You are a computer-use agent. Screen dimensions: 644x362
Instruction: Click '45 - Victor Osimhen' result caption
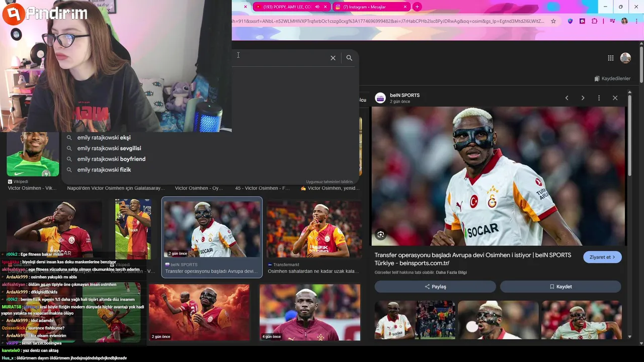pos(263,188)
